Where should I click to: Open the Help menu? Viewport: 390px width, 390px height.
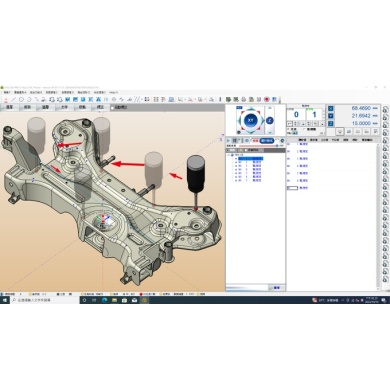[113, 92]
